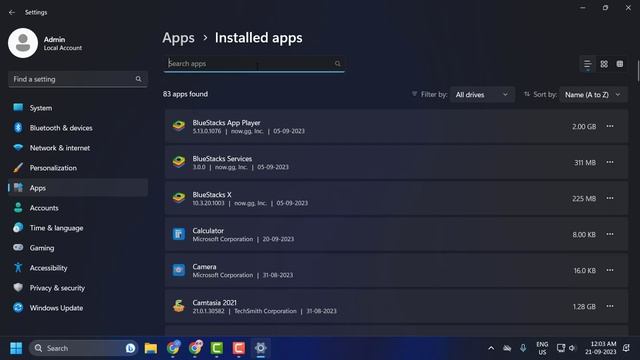This screenshot has height=360, width=640.
Task: Switch to list view layout
Action: [587, 64]
